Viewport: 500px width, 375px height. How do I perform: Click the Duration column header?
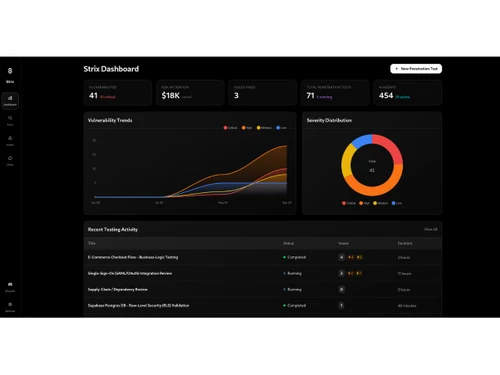[405, 243]
